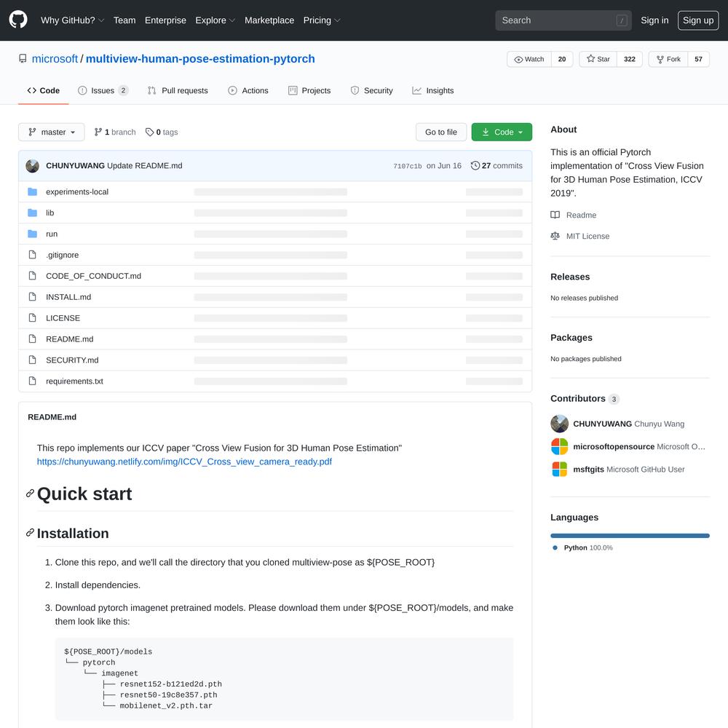Click the MIT License scale icon
The height and width of the screenshot is (728, 728).
point(555,236)
